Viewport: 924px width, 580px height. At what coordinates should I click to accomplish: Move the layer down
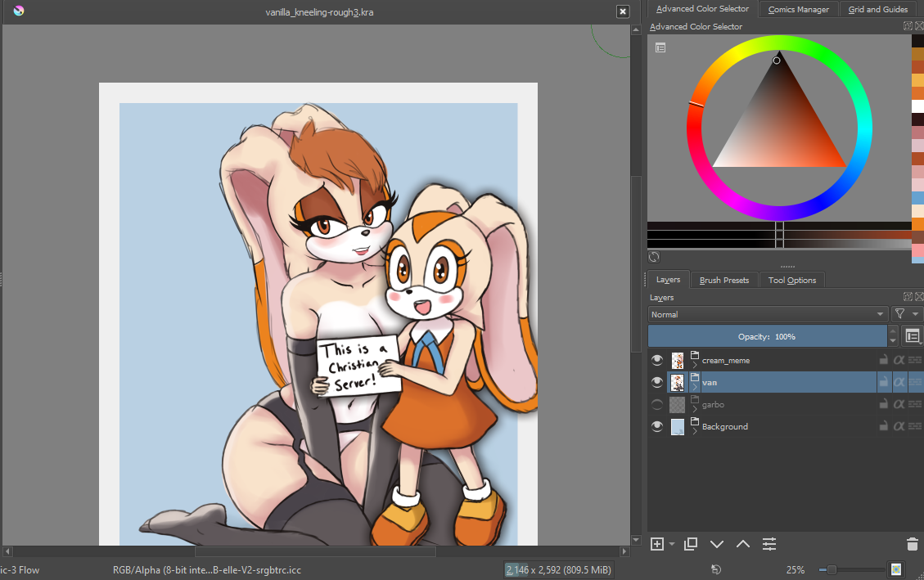click(717, 544)
